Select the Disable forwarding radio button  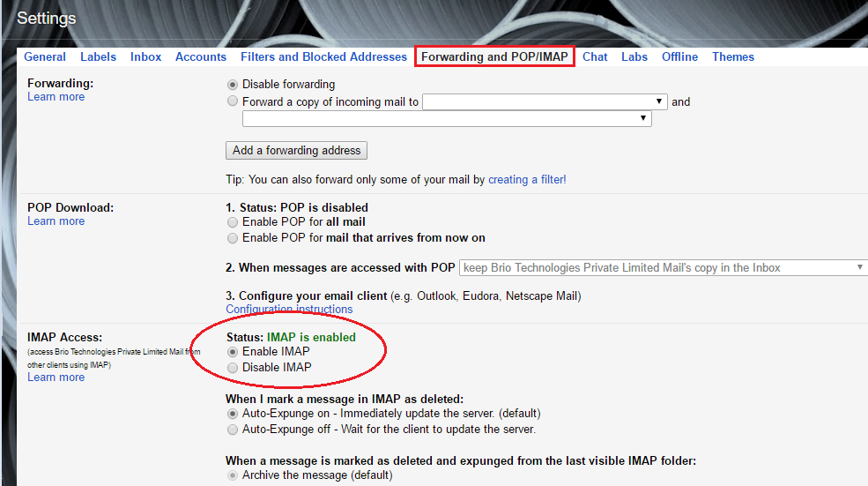[x=233, y=85]
